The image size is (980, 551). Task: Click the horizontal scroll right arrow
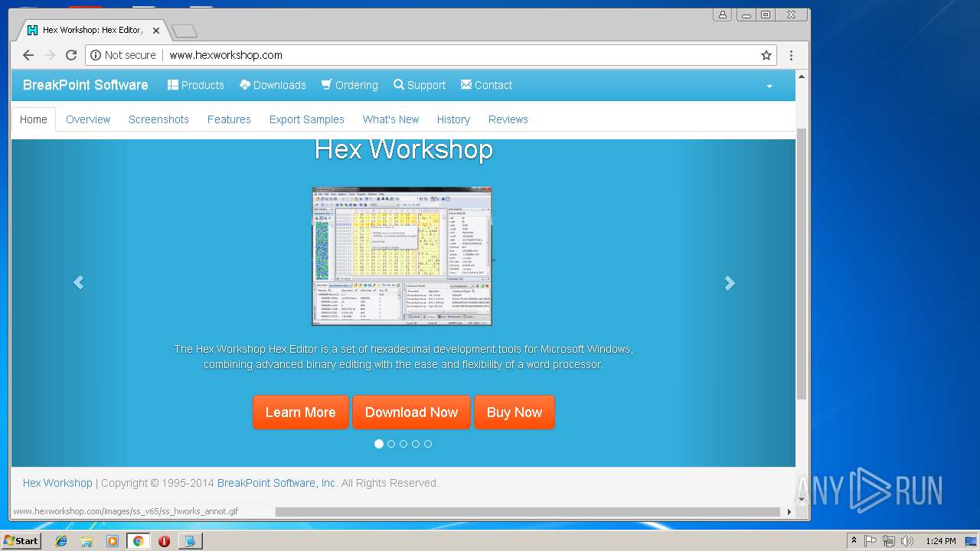click(789, 511)
